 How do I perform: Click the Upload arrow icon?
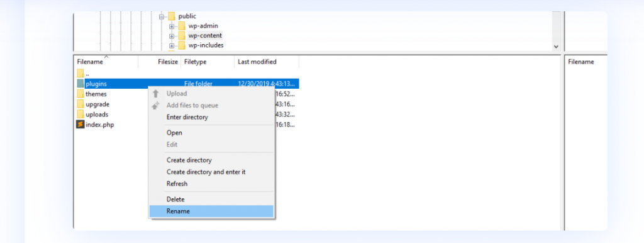(x=156, y=94)
